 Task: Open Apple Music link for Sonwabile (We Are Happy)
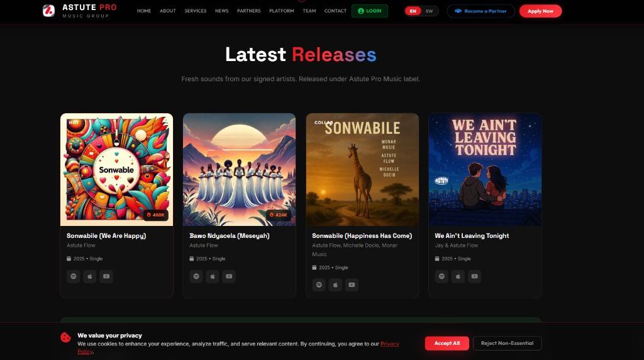tap(89, 276)
